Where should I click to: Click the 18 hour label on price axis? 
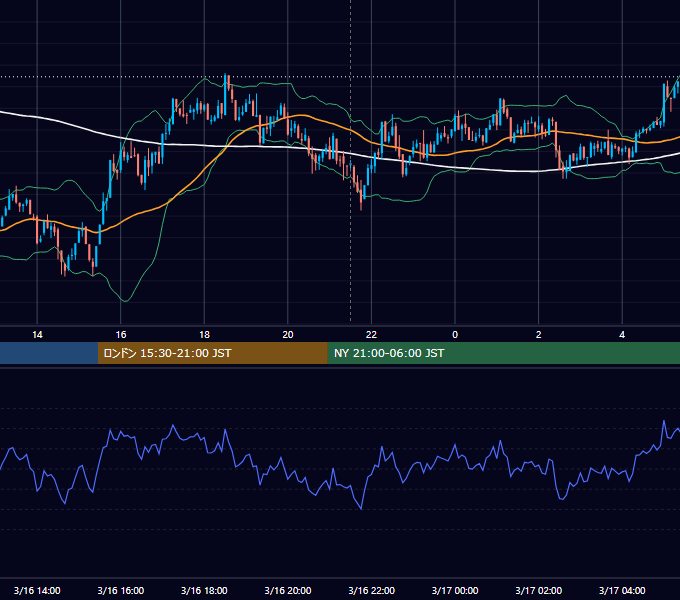pyautogui.click(x=204, y=335)
